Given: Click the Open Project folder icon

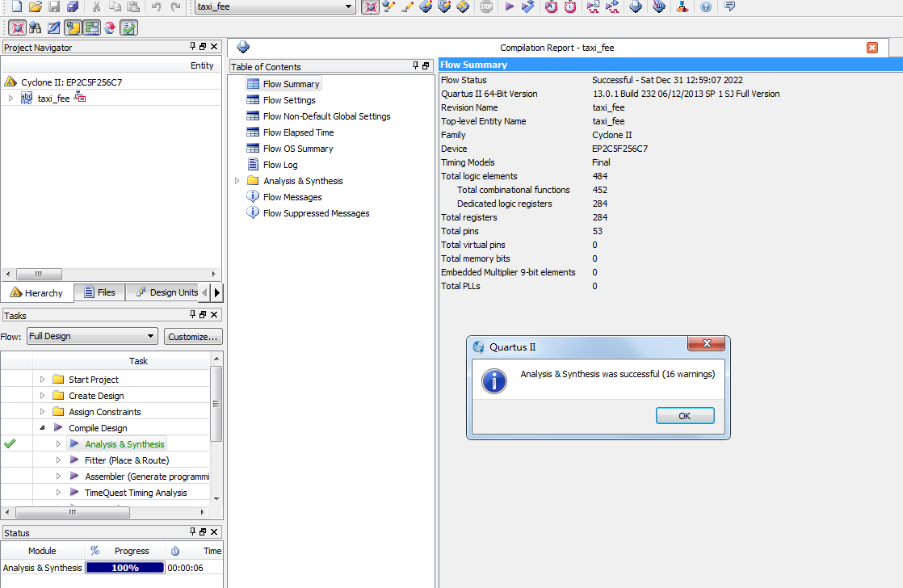Looking at the screenshot, I should [x=35, y=6].
